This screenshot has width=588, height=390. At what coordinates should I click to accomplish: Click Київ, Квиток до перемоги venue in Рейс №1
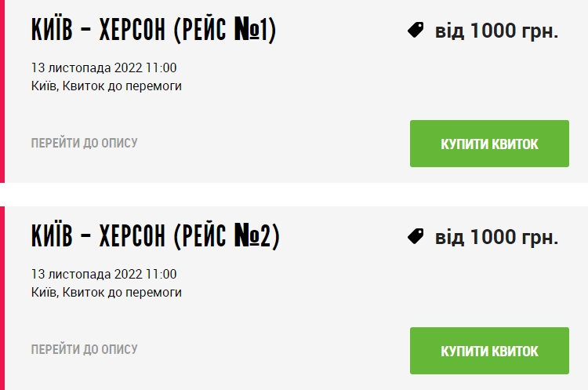coord(107,86)
